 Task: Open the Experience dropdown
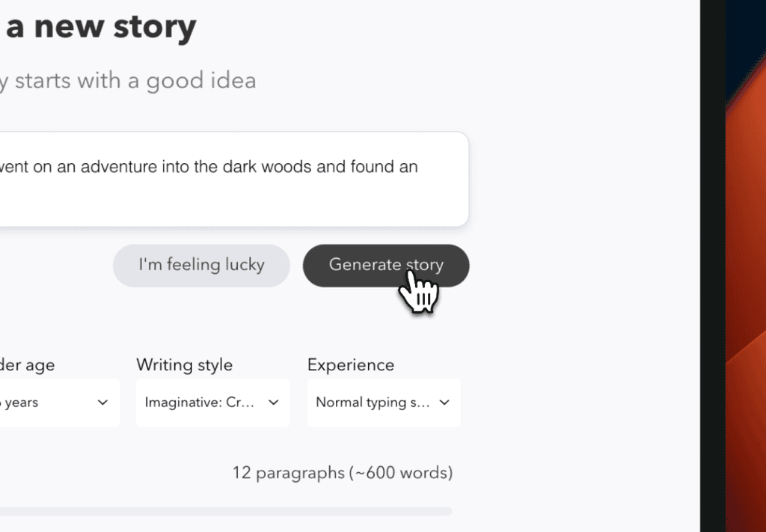click(x=383, y=402)
